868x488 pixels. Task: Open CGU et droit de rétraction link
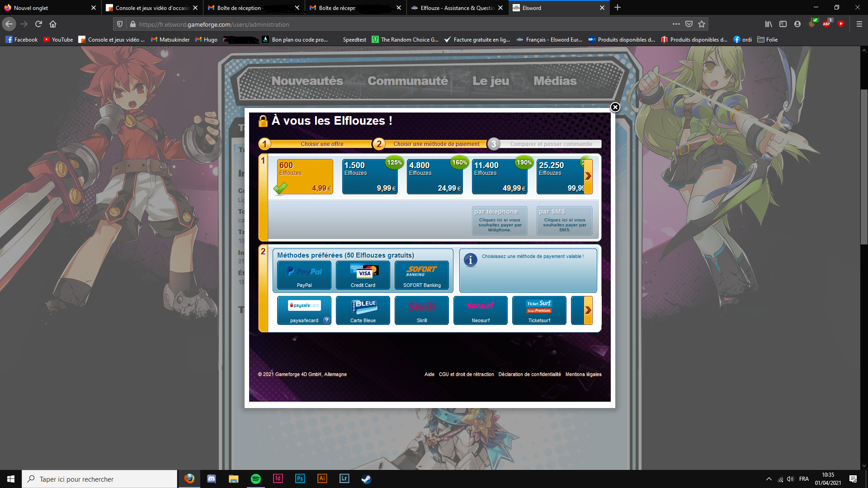pyautogui.click(x=466, y=374)
